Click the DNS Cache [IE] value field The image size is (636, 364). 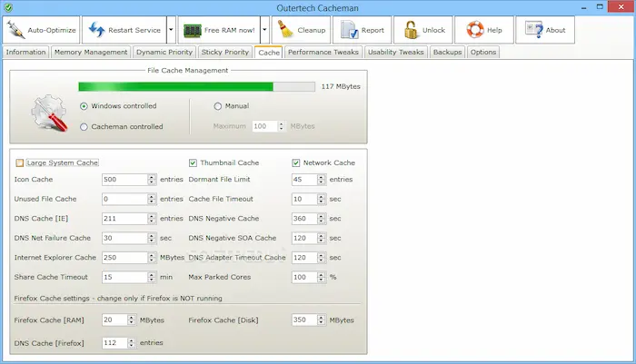[124, 219]
